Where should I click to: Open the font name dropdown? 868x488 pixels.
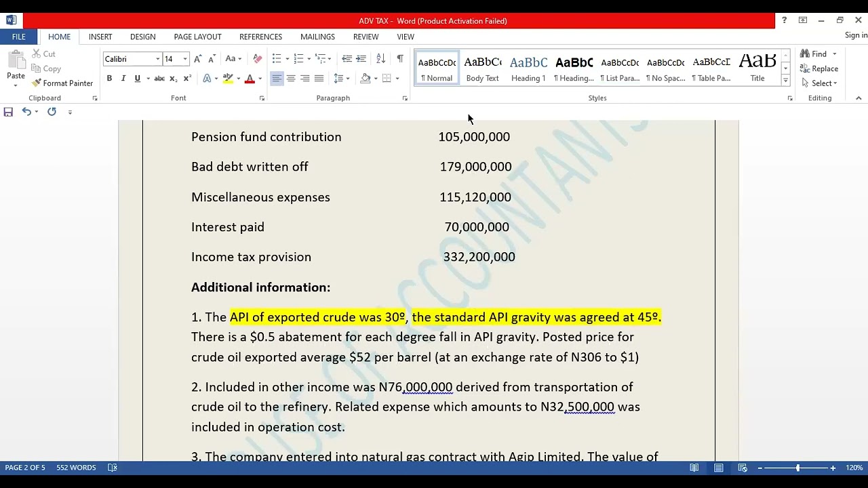(158, 59)
